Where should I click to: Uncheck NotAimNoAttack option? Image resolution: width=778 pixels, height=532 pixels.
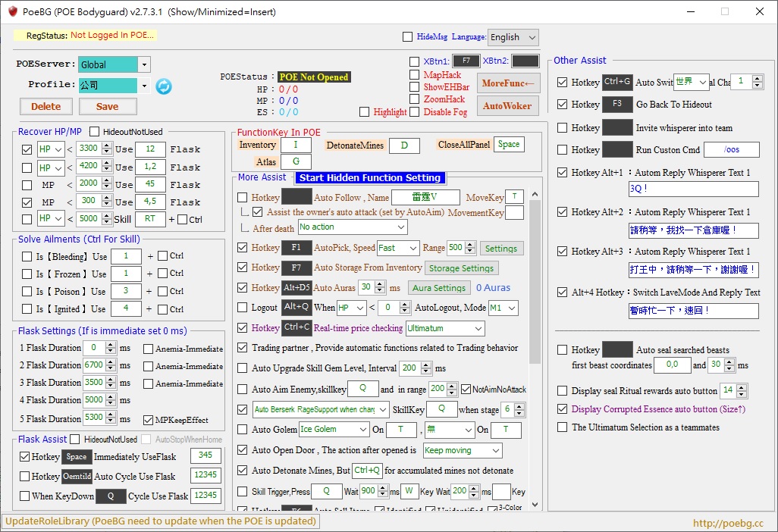coord(466,390)
